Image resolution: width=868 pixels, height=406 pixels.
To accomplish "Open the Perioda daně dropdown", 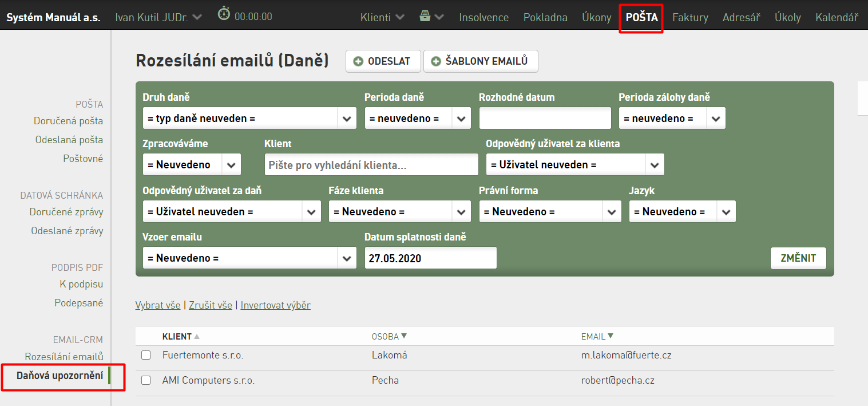I will click(x=418, y=119).
